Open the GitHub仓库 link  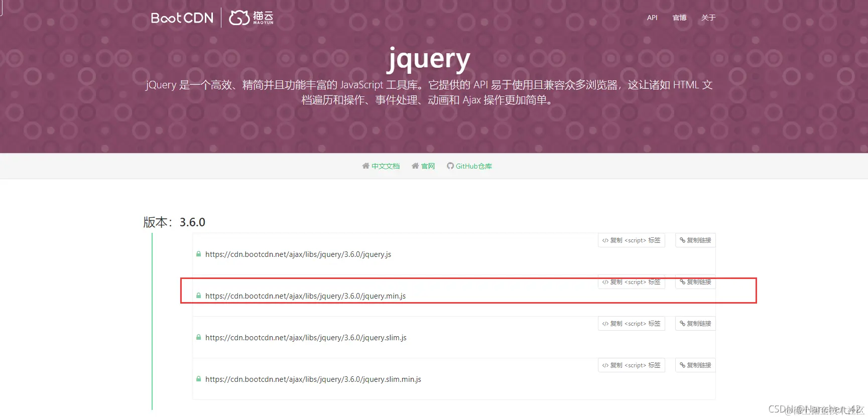point(474,166)
